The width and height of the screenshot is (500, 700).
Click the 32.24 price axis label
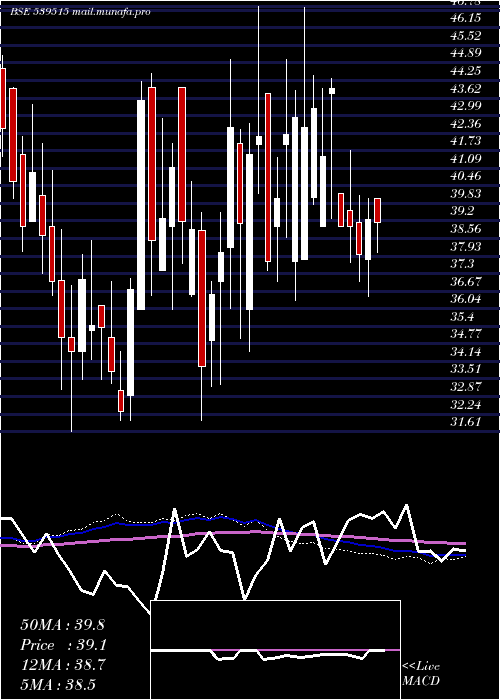[466, 405]
